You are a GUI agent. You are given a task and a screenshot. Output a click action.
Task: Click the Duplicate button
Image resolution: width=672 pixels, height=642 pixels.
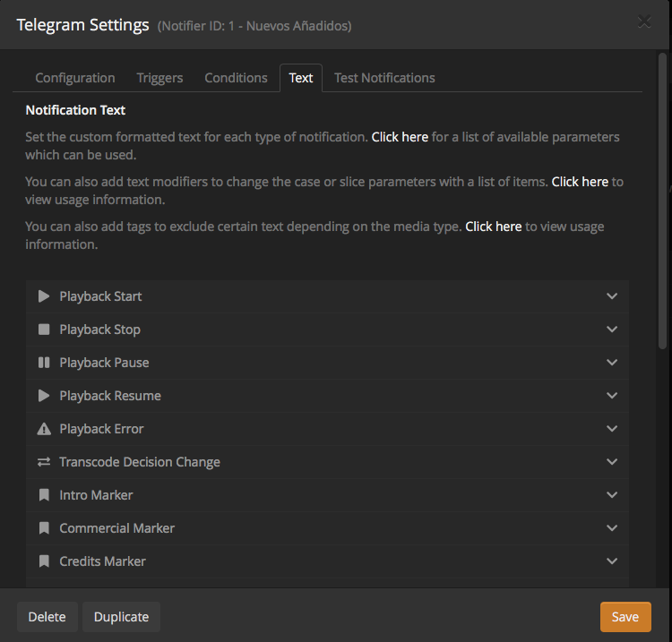click(x=121, y=617)
